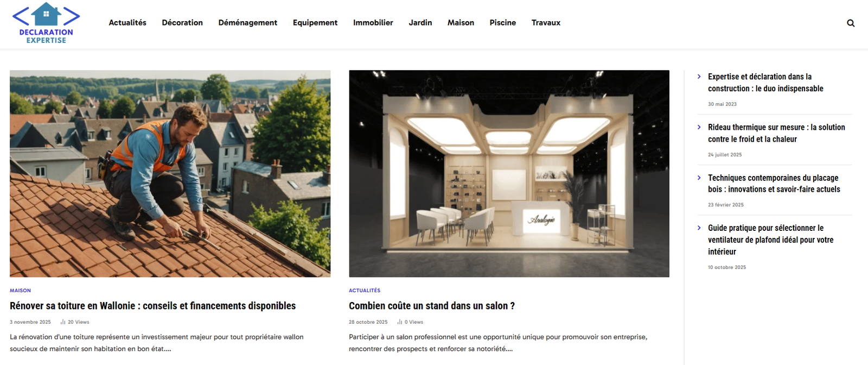
Task: Click chevron beside Expertise et déclaration article
Action: [699, 77]
